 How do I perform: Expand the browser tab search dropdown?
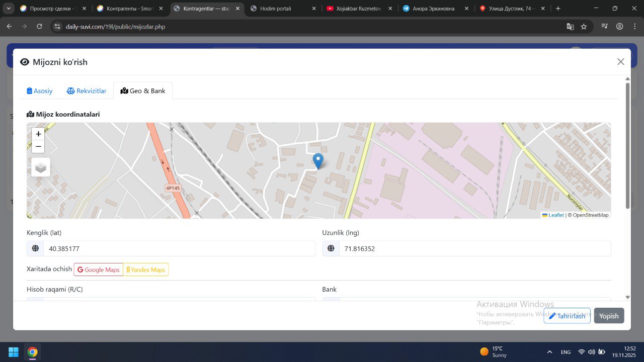tap(9, 9)
